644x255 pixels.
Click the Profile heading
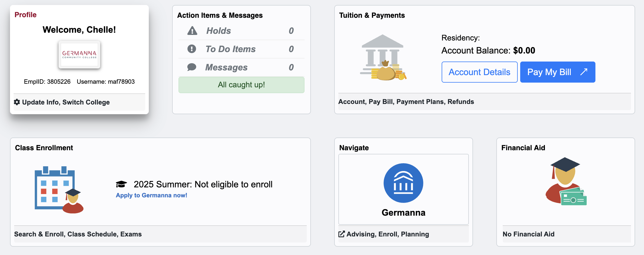pyautogui.click(x=26, y=15)
